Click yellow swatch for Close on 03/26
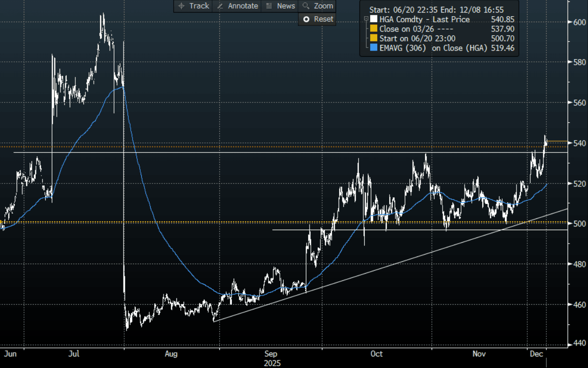 (x=374, y=29)
